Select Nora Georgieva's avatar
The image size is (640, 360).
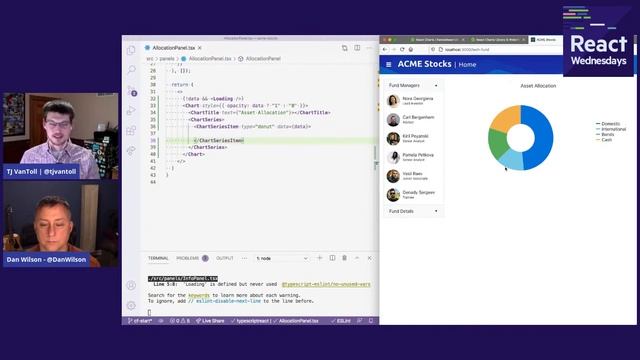pos(393,101)
